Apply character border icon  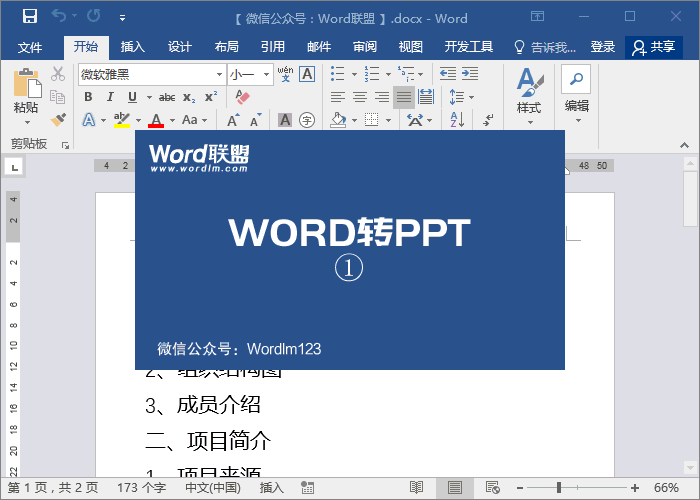pos(307,74)
